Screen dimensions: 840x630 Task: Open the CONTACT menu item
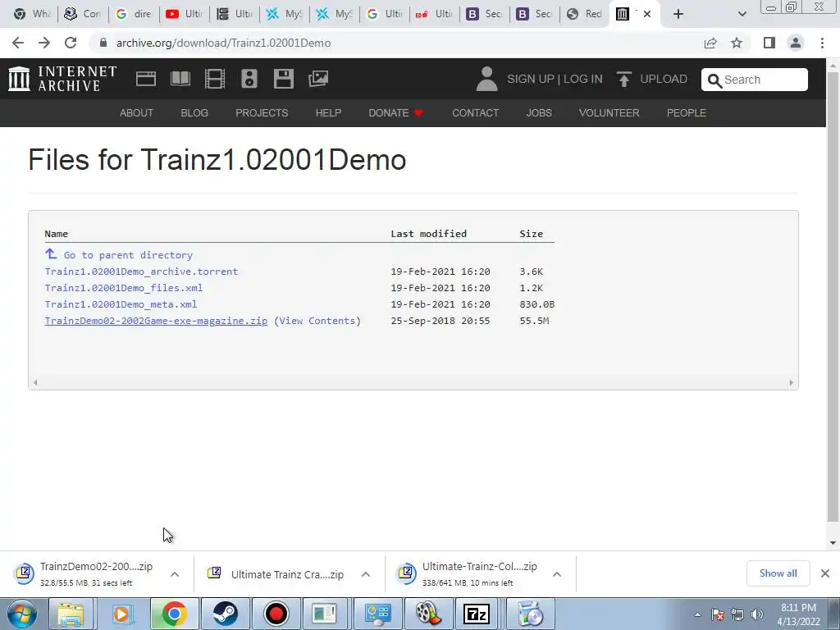pos(475,113)
